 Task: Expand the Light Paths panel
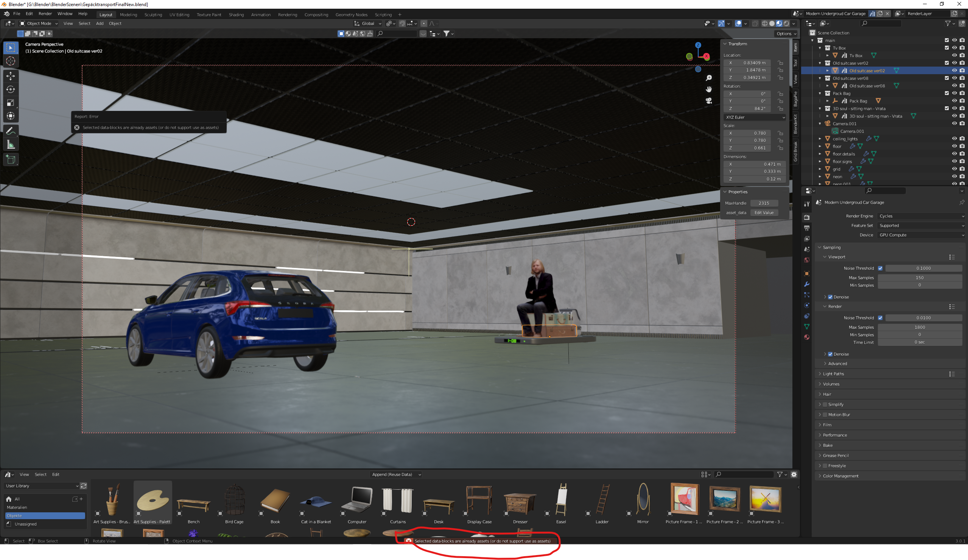click(833, 374)
